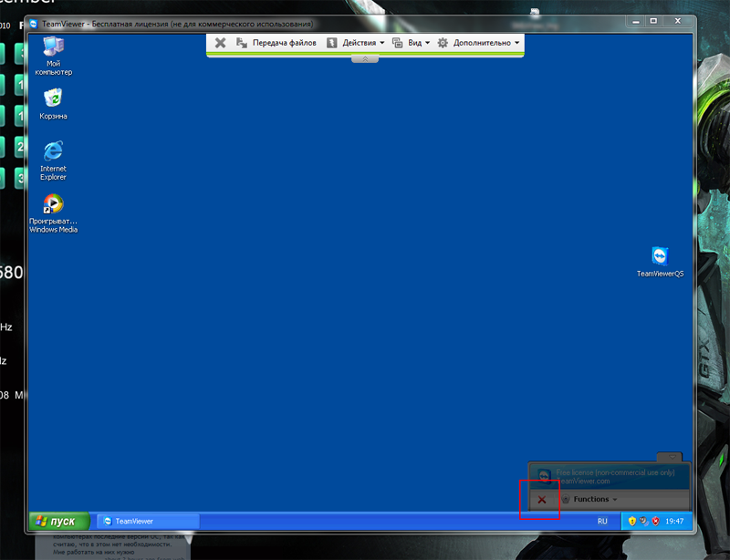This screenshot has width=730, height=560.
Task: Expand the Дополнительно menu
Action: point(478,43)
